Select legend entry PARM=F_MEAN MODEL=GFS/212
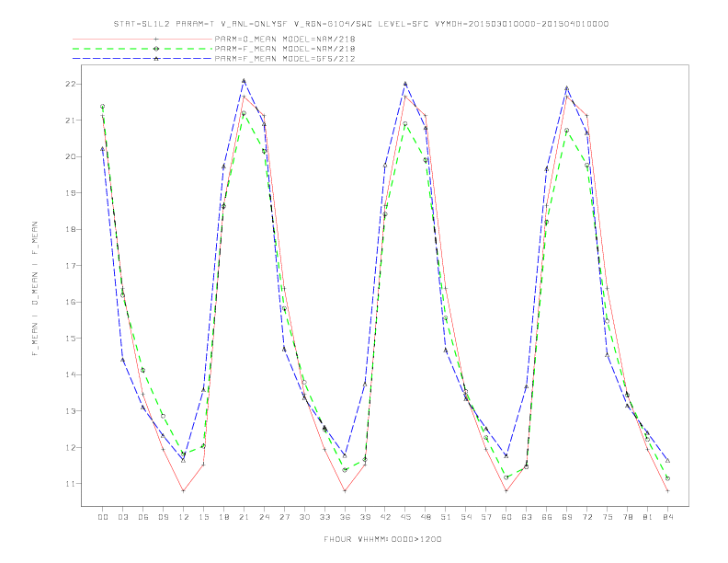 point(285,59)
